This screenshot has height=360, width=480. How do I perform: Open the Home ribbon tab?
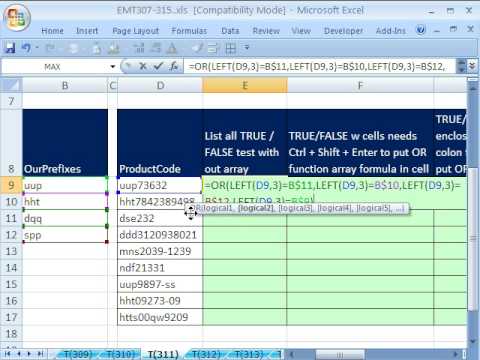click(x=53, y=31)
